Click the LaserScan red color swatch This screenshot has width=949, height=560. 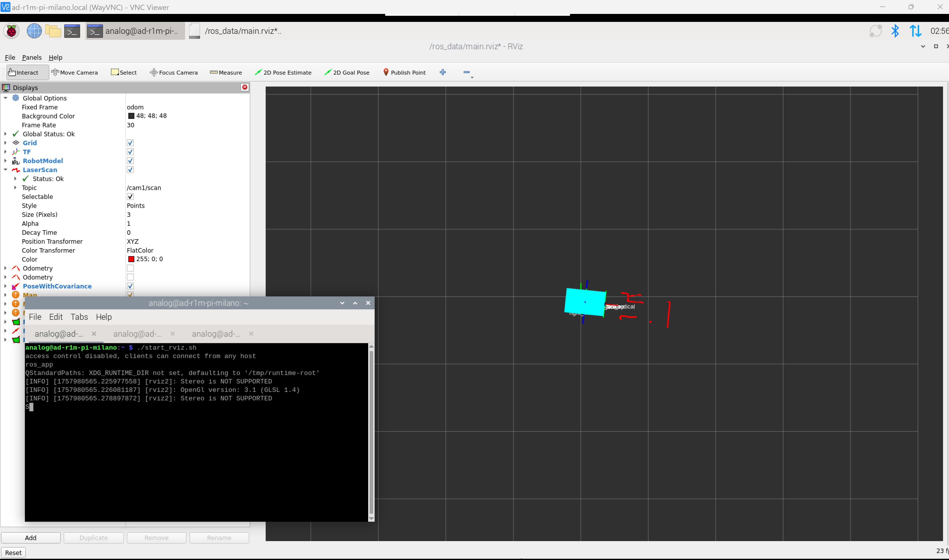click(131, 259)
